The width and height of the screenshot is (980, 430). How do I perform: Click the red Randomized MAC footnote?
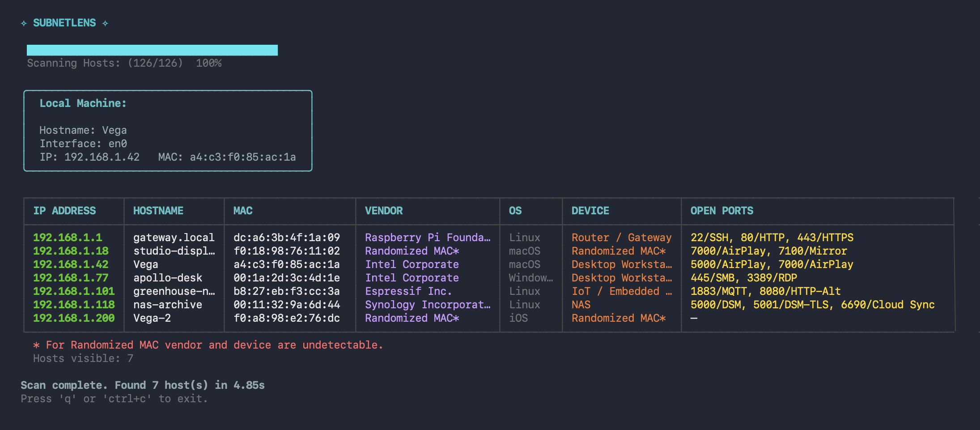(208, 345)
